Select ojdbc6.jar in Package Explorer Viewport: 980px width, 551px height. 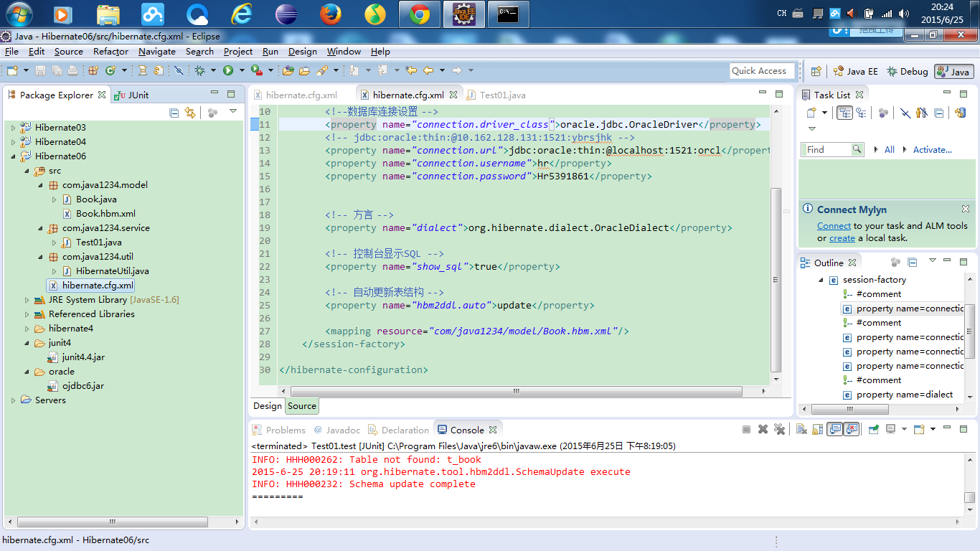(x=76, y=386)
